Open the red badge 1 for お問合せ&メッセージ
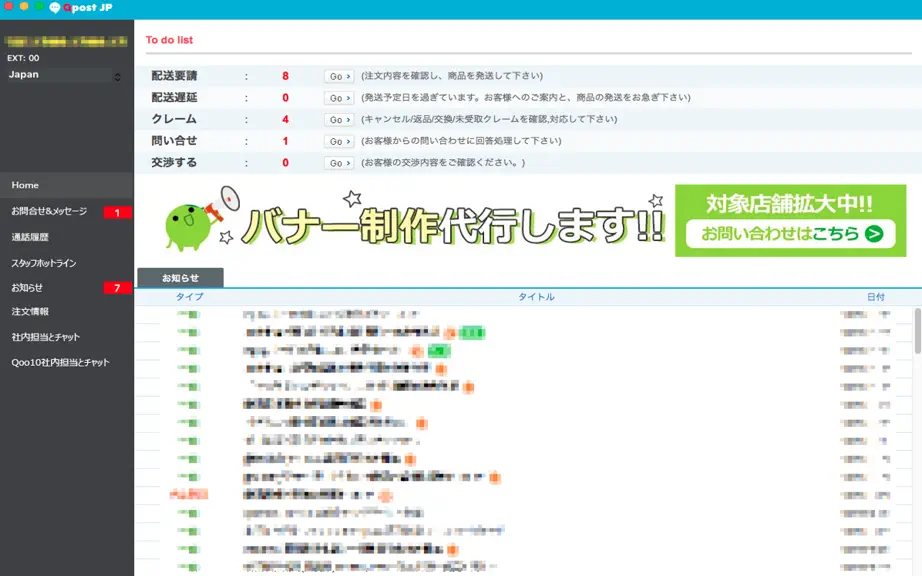This screenshot has width=922, height=576. pos(117,212)
